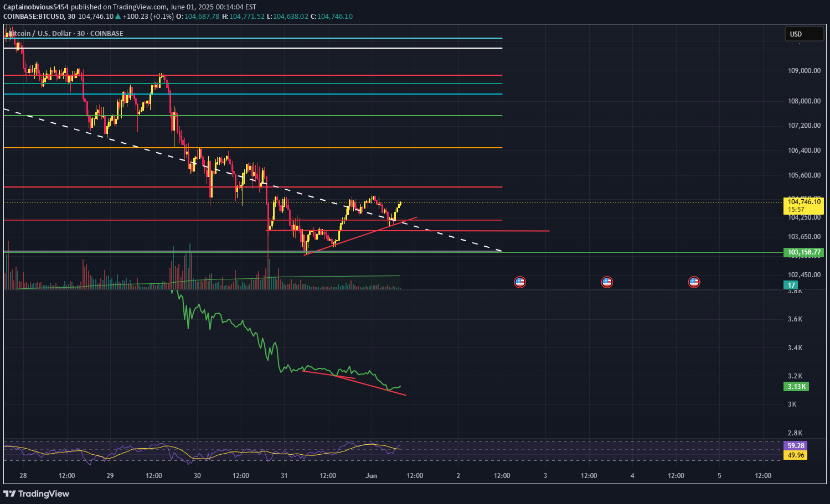This screenshot has width=830, height=504.
Task: Toggle the oscillator value 59.28 badge
Action: click(796, 445)
